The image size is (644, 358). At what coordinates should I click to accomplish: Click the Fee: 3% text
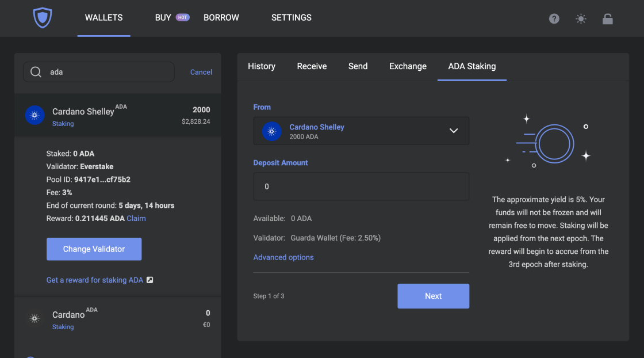pos(59,192)
